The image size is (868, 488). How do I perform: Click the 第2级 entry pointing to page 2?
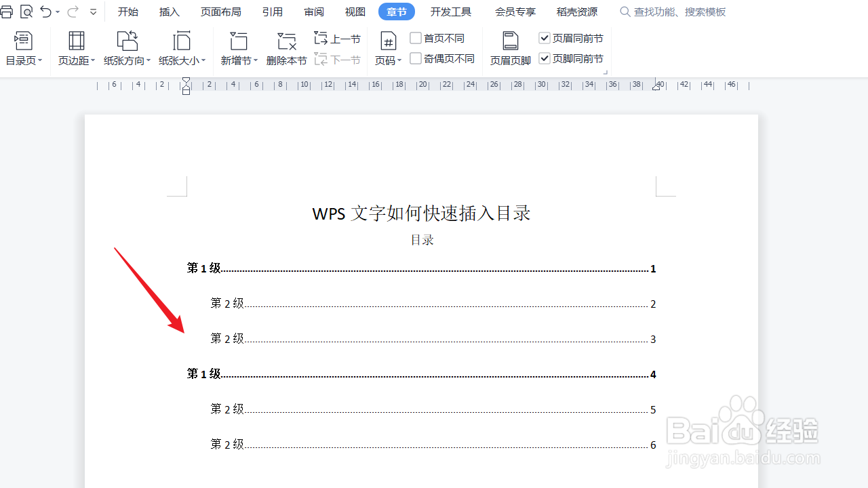(433, 304)
